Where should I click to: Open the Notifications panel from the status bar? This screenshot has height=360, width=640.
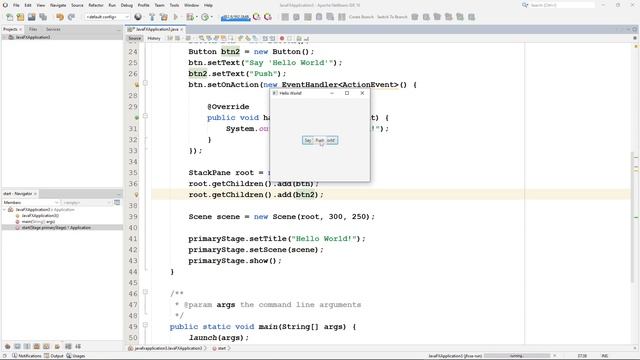[x=27, y=356]
